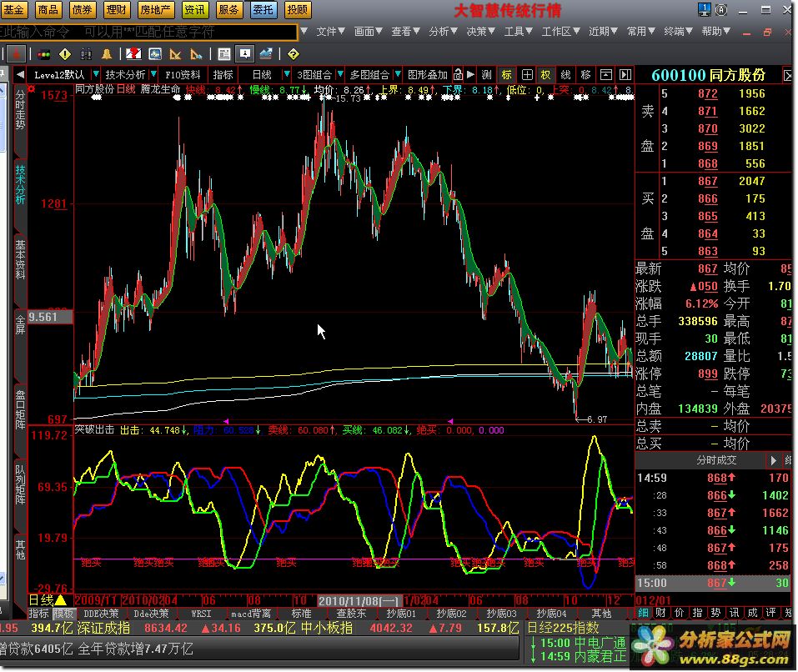Click the 房地产 button

[x=155, y=10]
